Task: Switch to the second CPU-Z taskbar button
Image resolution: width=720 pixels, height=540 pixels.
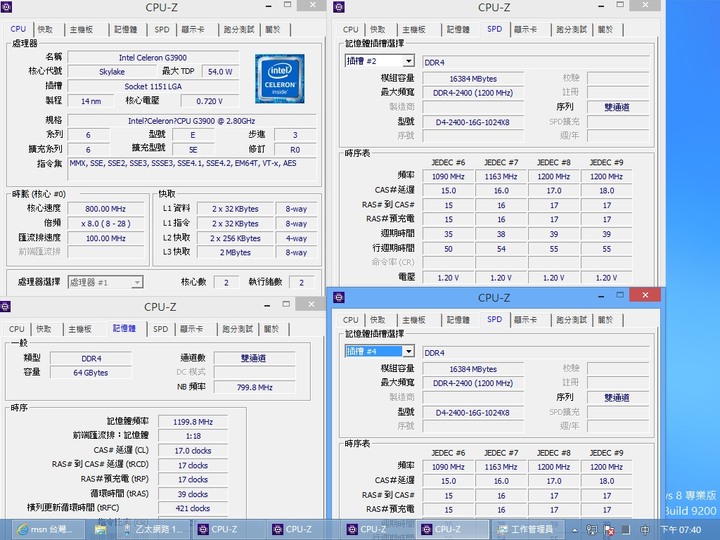Action: [x=292, y=529]
